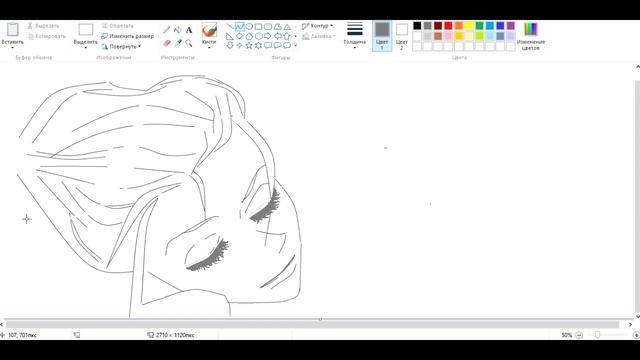Screen dimensions: 640x360
Task: Choose the Left arrow shape
Action: 278,36
